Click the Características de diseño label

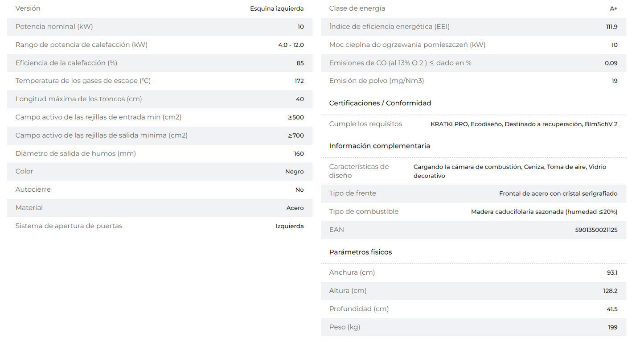359,171
